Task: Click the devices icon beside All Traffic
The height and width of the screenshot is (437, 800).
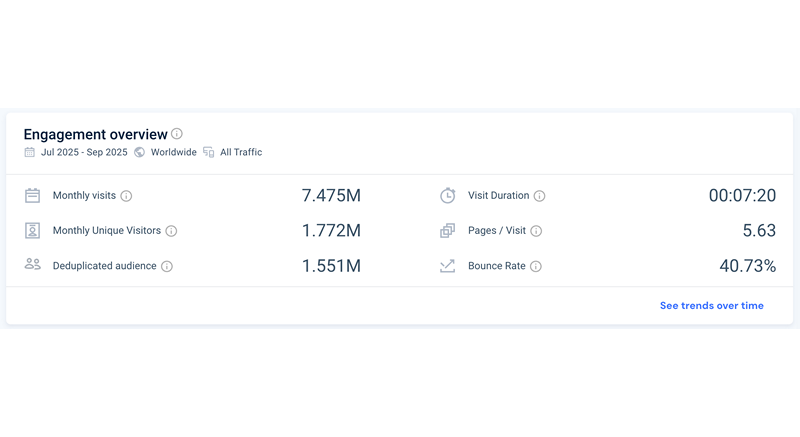Action: [209, 152]
